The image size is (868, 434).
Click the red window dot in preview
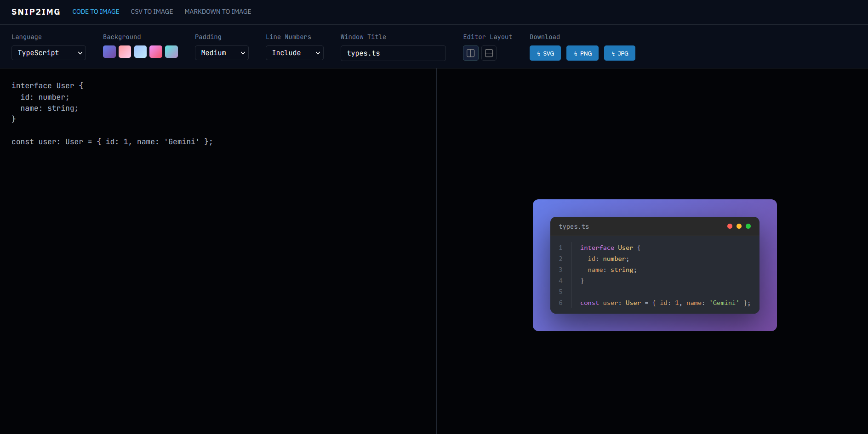pyautogui.click(x=730, y=226)
